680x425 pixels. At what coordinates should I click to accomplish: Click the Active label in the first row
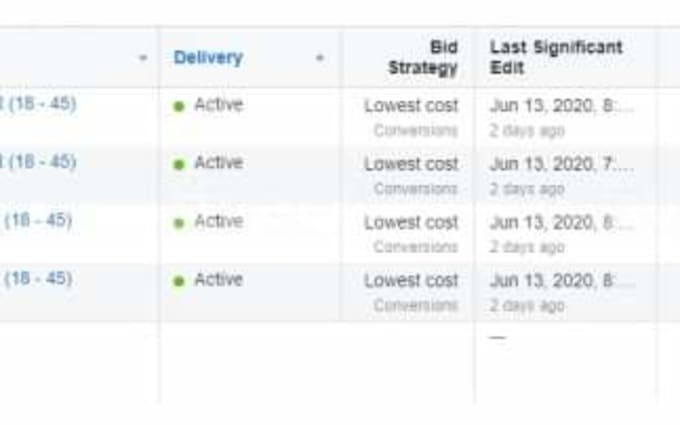click(219, 105)
